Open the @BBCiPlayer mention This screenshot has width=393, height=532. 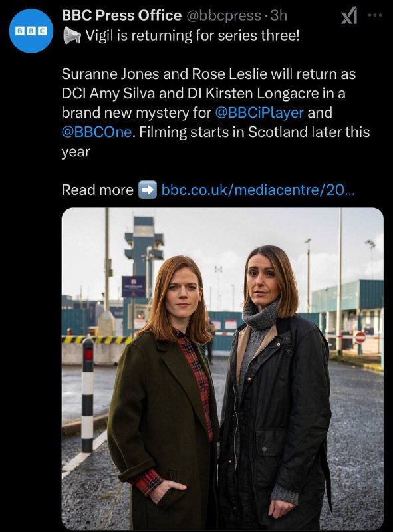(x=259, y=112)
